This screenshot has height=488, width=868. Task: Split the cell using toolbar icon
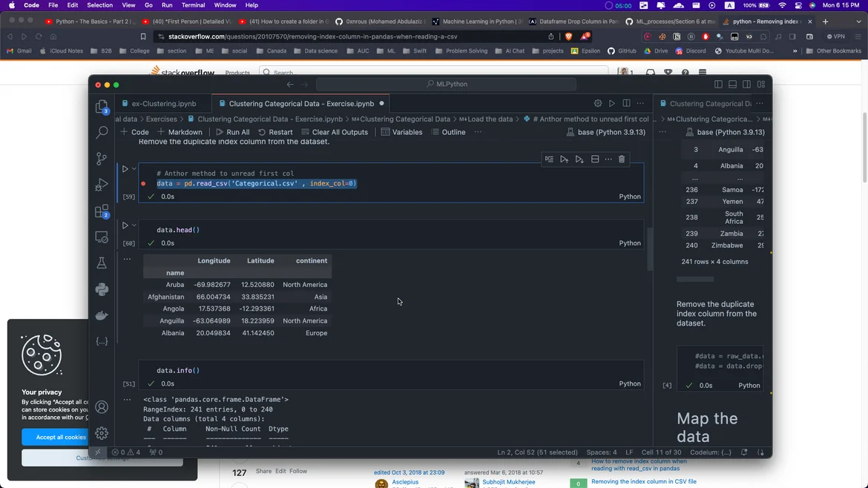coord(595,159)
